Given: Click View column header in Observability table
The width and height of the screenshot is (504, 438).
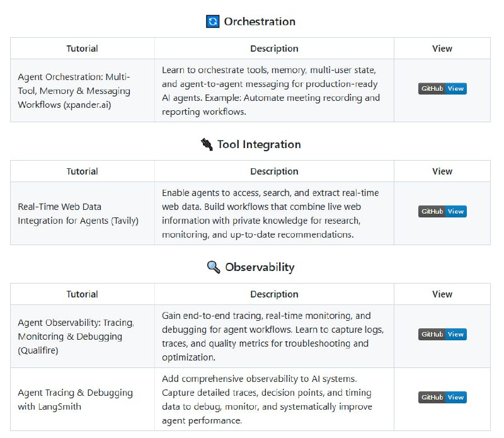Looking at the screenshot, I should pyautogui.click(x=442, y=294).
